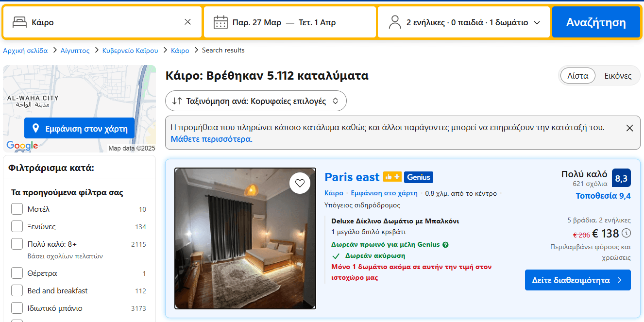Enable the Μοτέλ filter checkbox
The width and height of the screenshot is (644, 322).
pos(17,209)
